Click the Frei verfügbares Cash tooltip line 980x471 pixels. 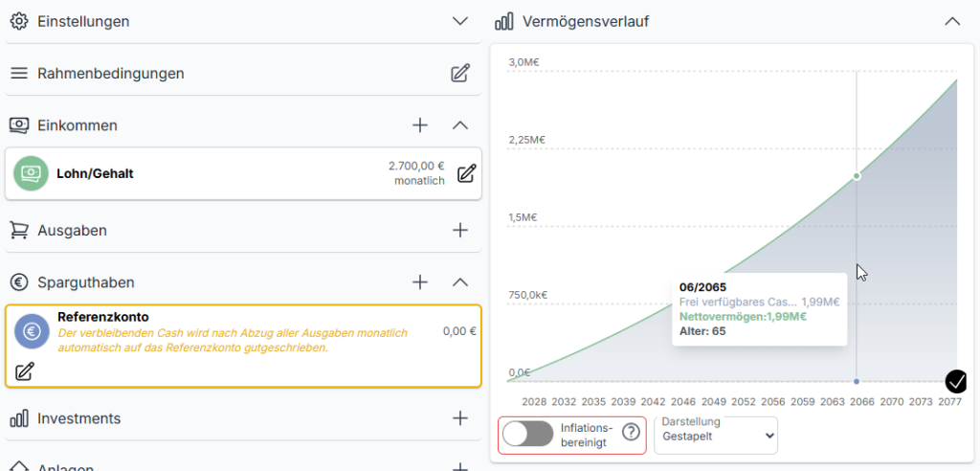pos(759,303)
